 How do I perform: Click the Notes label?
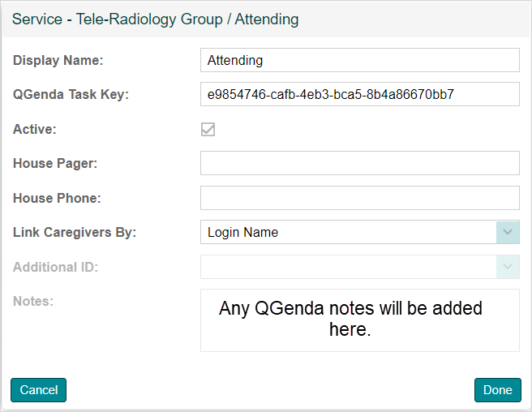point(33,301)
